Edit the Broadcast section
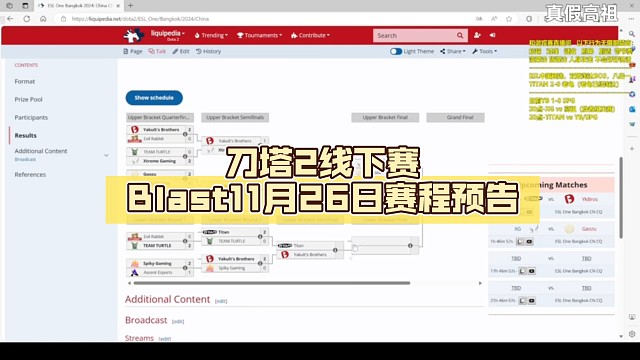Screen dimensions: 640x360 [x=178, y=322]
